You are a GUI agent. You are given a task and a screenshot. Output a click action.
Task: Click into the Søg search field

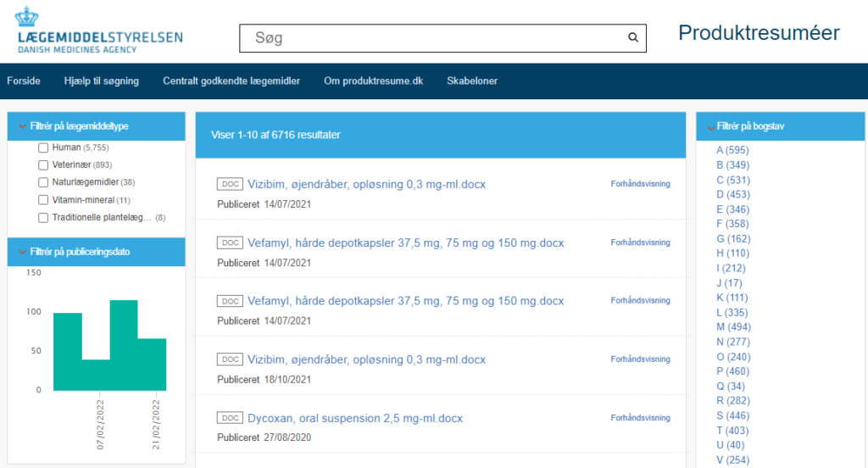432,38
